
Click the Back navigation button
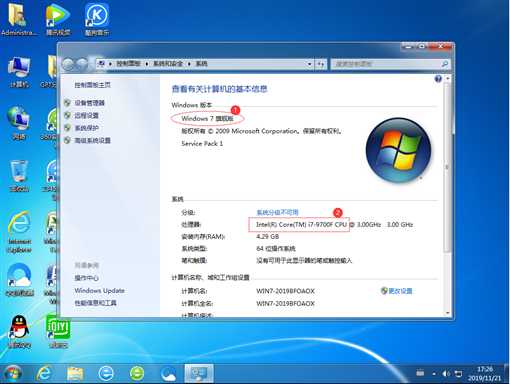click(x=68, y=64)
